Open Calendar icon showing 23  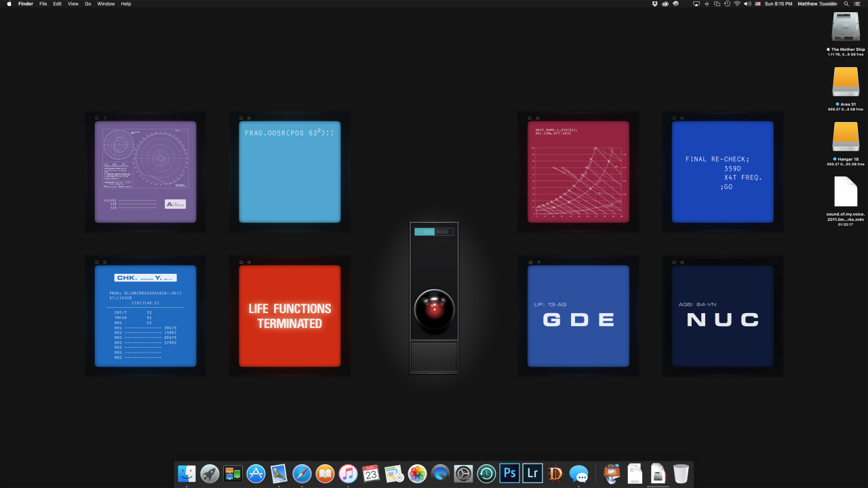[371, 473]
